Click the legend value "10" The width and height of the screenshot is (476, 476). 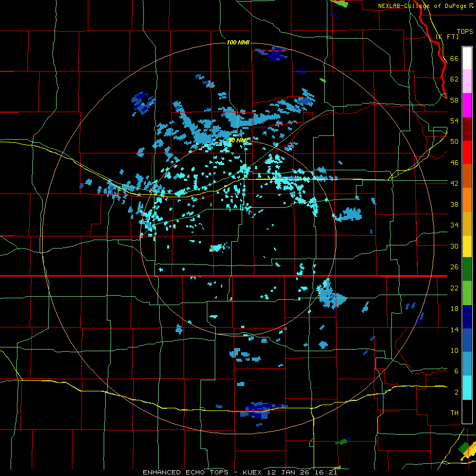(454, 351)
